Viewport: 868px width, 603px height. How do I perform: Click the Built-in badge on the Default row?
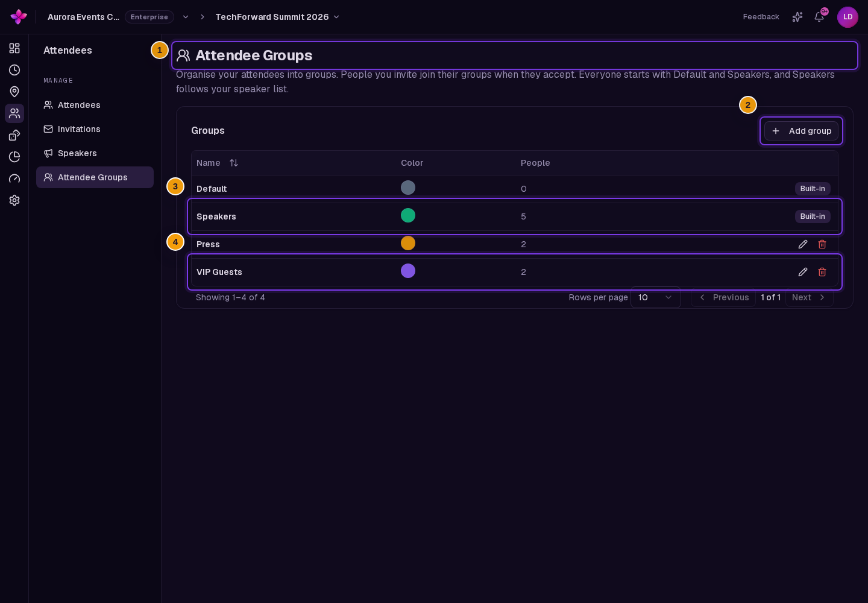coord(813,189)
